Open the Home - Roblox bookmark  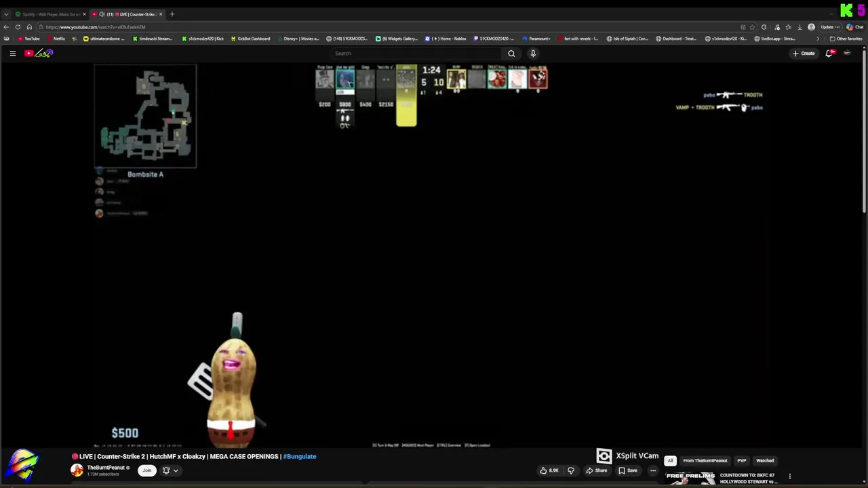[x=446, y=39]
